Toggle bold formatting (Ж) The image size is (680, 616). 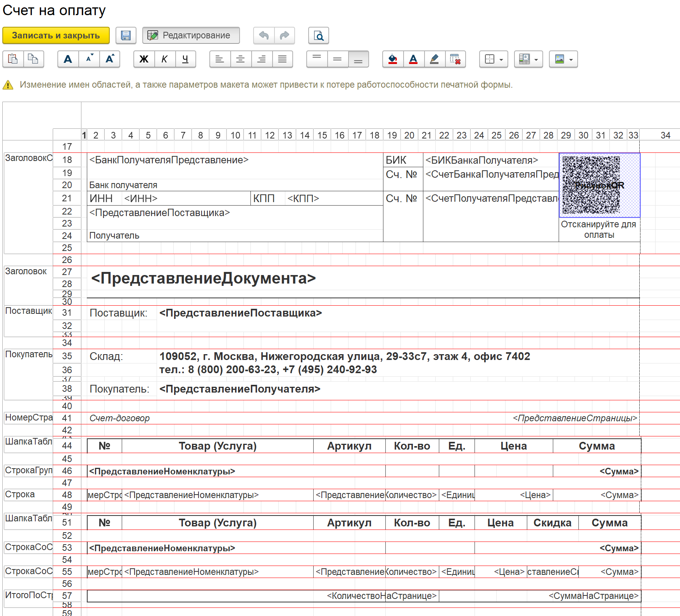pos(144,59)
